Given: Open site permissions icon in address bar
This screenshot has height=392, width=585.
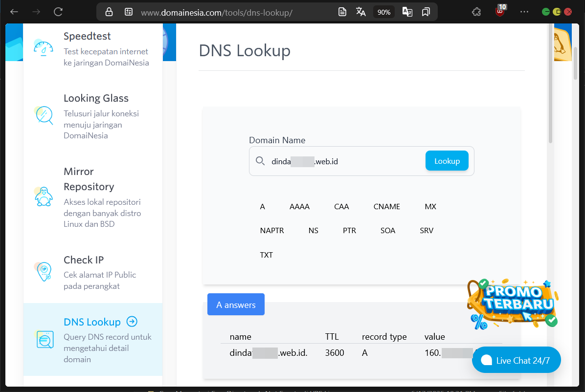Looking at the screenshot, I should pyautogui.click(x=129, y=12).
